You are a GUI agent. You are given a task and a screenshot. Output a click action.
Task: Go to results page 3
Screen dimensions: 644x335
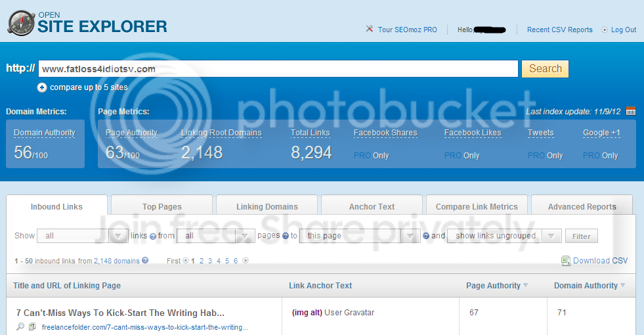[x=210, y=261]
